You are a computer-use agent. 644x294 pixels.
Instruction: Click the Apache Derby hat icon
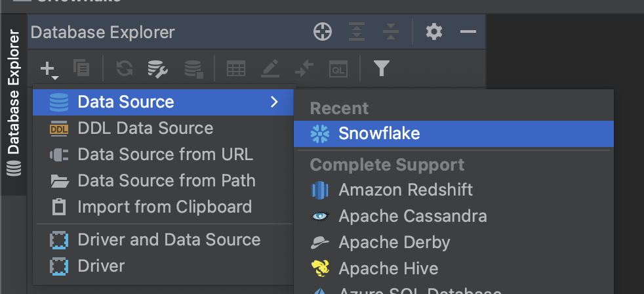pyautogui.click(x=320, y=243)
